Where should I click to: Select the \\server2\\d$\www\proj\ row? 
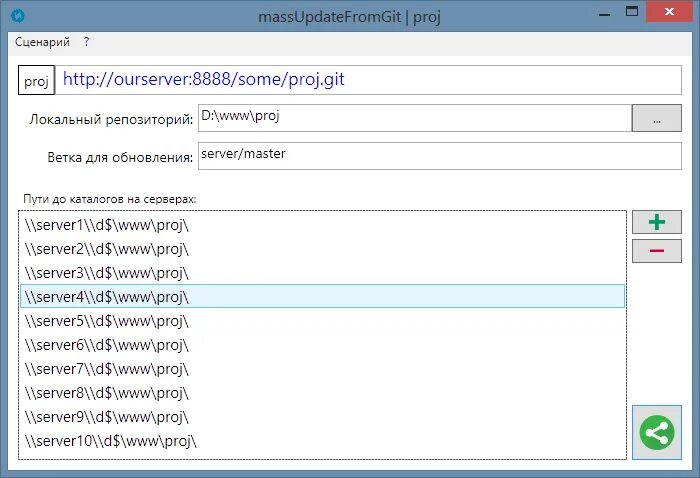click(322, 249)
